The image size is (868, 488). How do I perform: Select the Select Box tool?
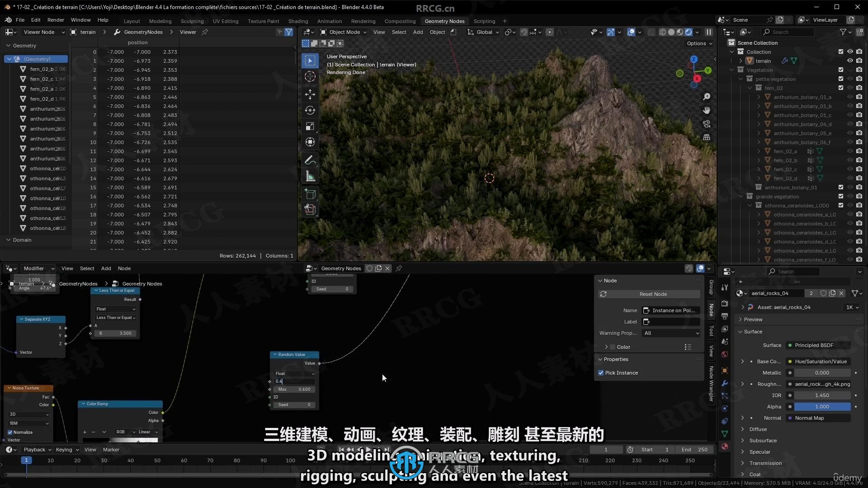pos(310,61)
